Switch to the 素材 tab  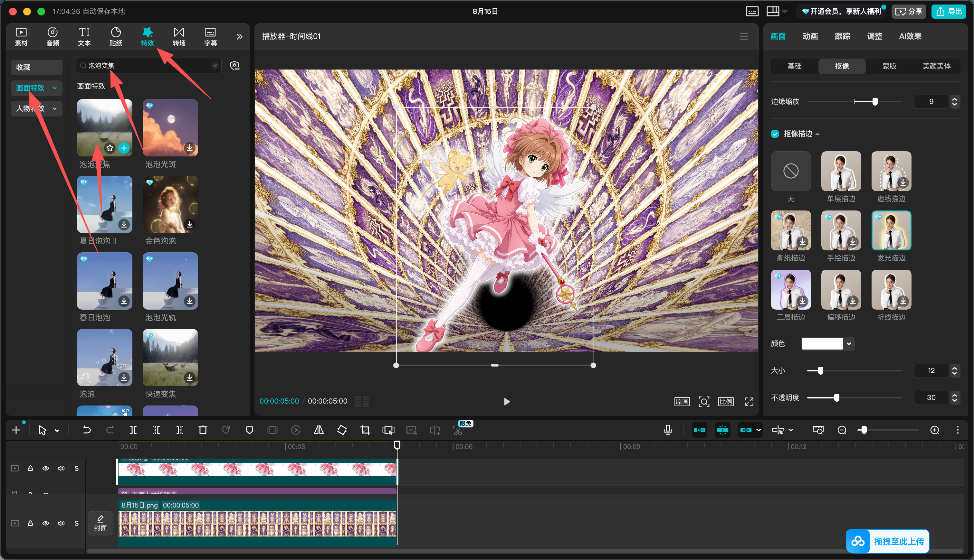click(21, 37)
